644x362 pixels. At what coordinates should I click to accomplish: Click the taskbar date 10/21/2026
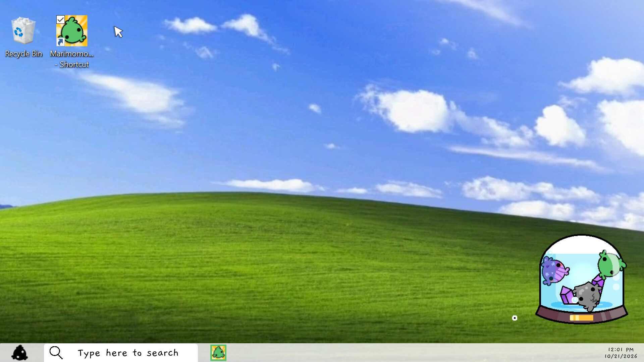[x=621, y=356]
